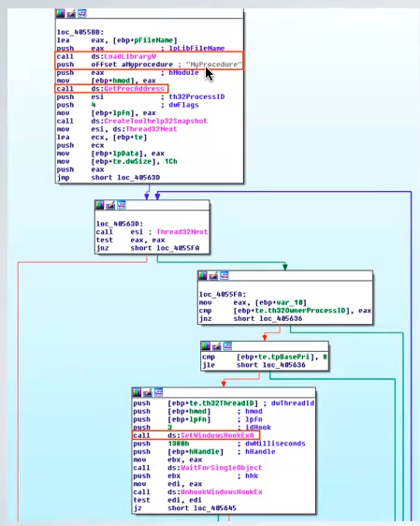Viewport: 420px width, 526px height.
Task: Click the jnz short loc_4055FA target
Action: (x=178, y=248)
